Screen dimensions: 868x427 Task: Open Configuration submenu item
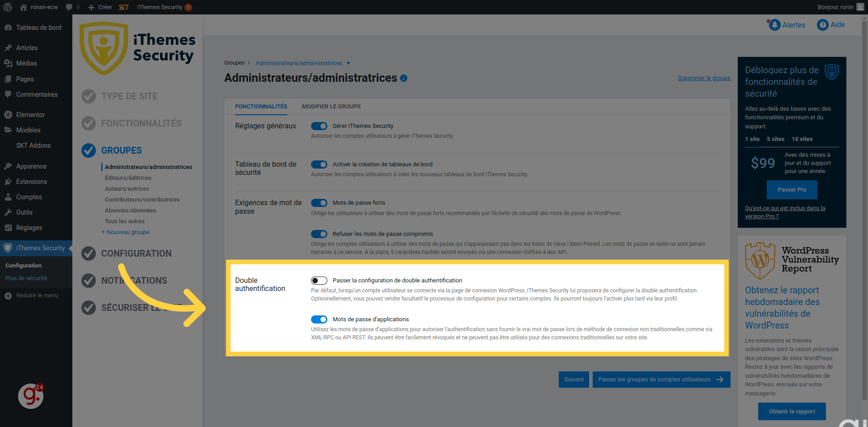pos(24,266)
